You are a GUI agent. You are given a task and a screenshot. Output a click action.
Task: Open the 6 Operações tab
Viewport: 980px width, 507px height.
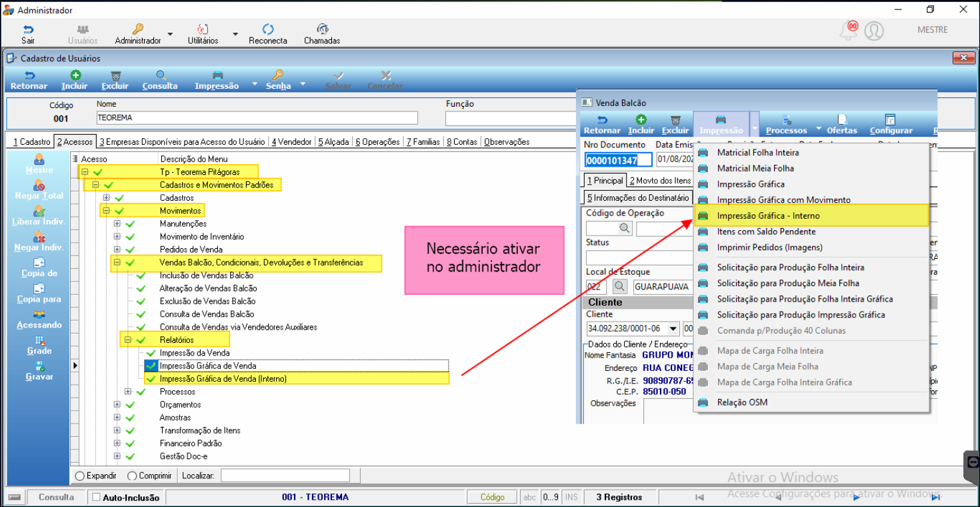point(377,142)
